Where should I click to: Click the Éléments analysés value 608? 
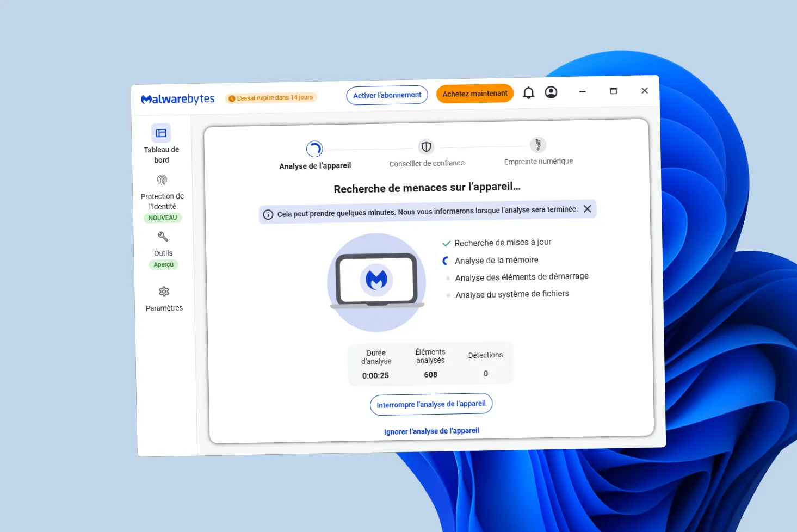click(431, 374)
